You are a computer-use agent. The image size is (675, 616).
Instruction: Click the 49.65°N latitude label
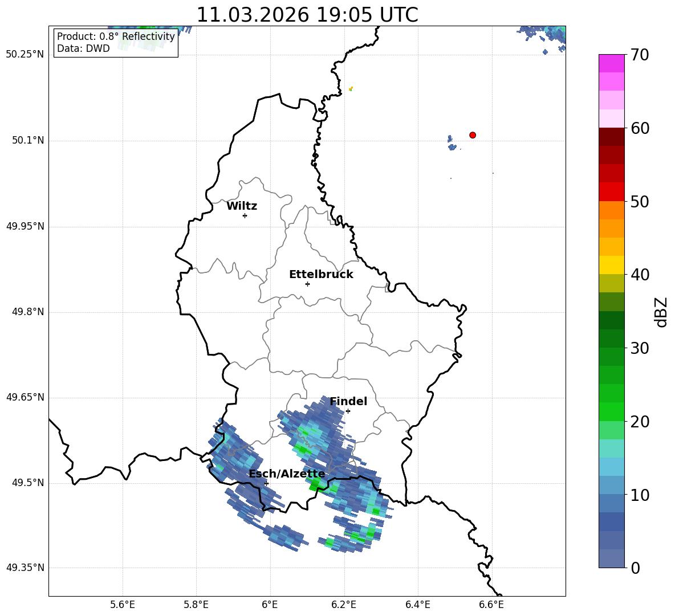(25, 397)
